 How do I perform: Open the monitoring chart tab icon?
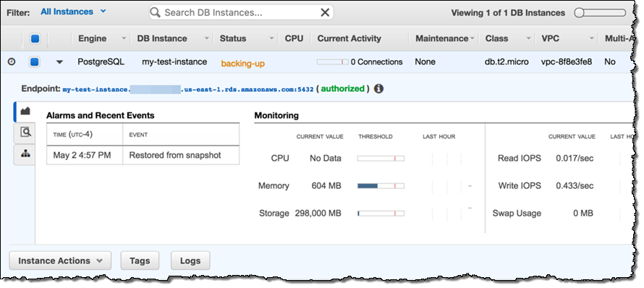pyautogui.click(x=25, y=111)
